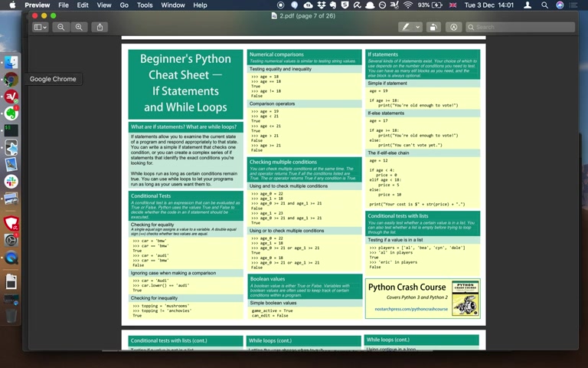This screenshot has width=588, height=368.
Task: Open the Preview application menu
Action: point(37,5)
